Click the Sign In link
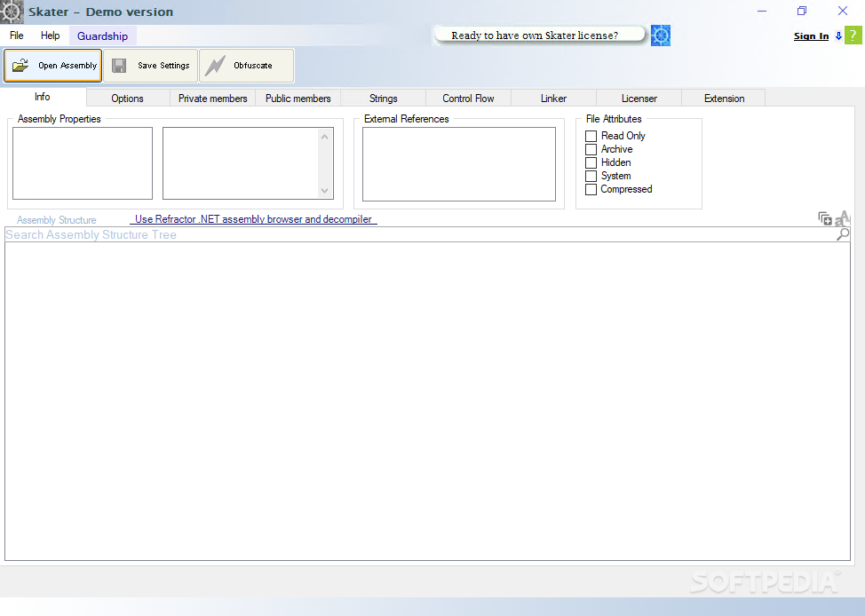865x616 pixels. 811,36
